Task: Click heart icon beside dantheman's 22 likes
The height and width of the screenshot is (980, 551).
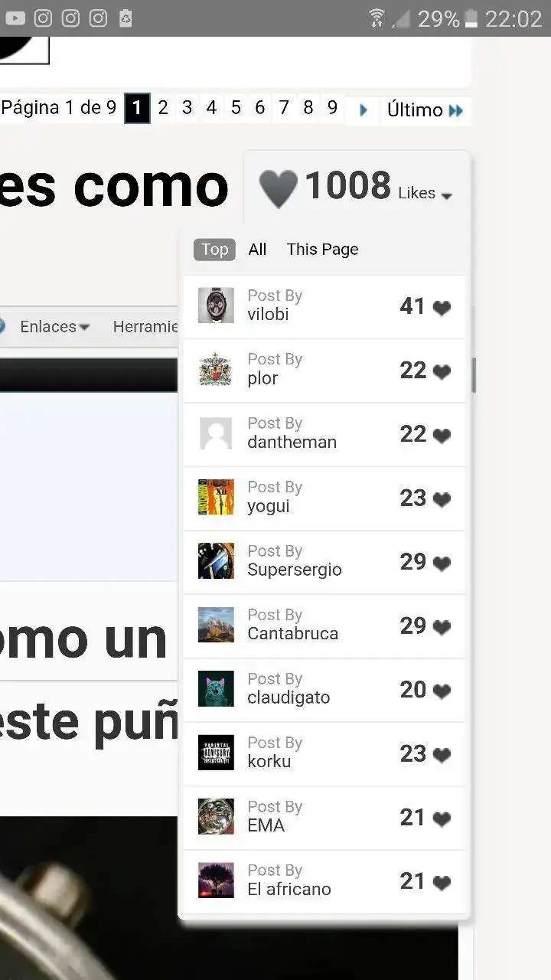Action: click(x=442, y=436)
